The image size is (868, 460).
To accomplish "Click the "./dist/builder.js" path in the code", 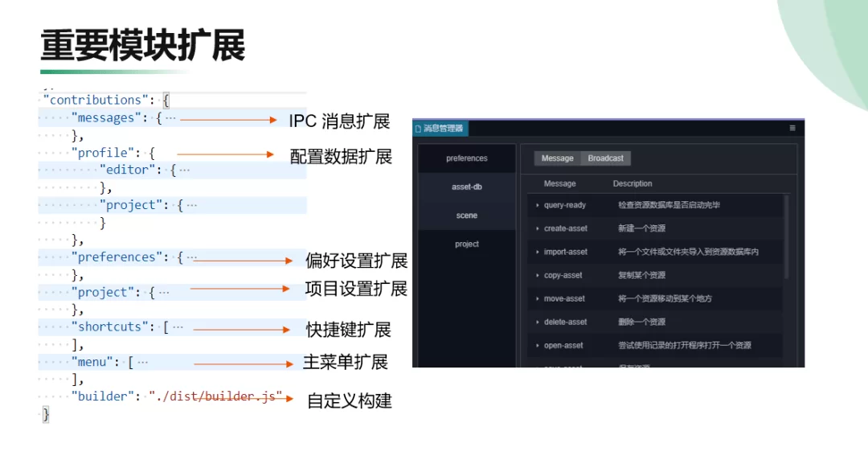I will point(215,396).
